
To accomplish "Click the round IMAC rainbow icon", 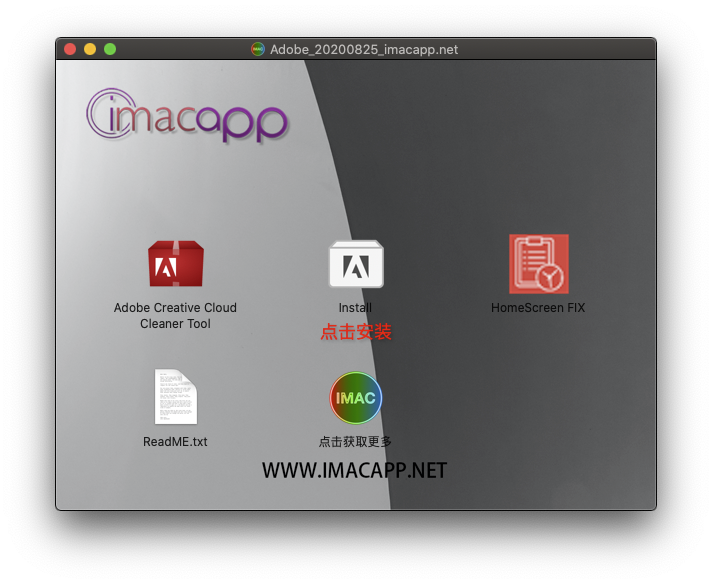I will point(356,398).
